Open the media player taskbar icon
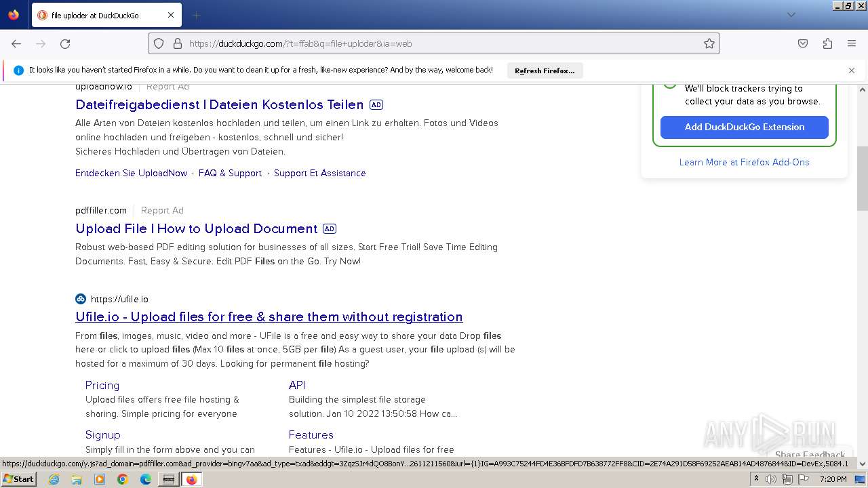The image size is (868, 488). pos(100,479)
